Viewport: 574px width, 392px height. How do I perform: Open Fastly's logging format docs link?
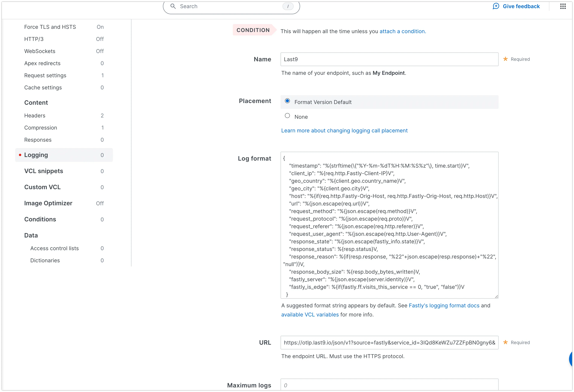[x=444, y=306]
